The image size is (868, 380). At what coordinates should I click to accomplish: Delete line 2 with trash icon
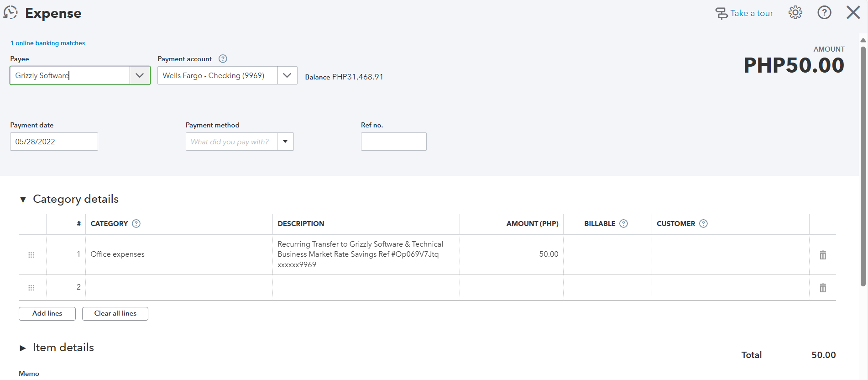click(x=823, y=288)
